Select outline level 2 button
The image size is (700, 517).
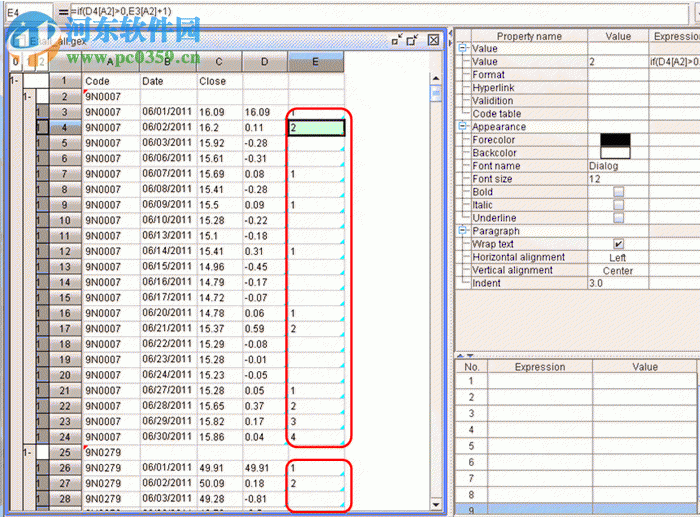tap(41, 62)
